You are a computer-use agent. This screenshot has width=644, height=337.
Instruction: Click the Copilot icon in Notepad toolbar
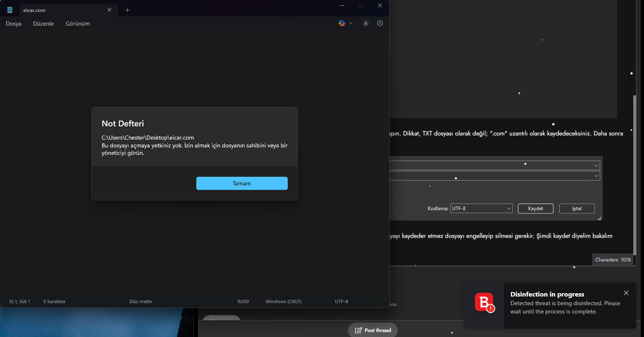click(x=341, y=23)
